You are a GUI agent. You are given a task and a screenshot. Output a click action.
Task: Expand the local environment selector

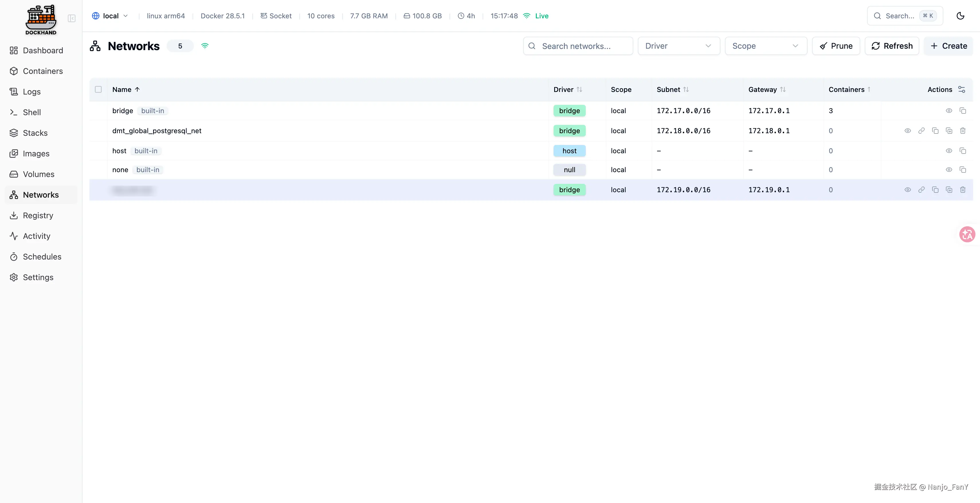point(110,16)
